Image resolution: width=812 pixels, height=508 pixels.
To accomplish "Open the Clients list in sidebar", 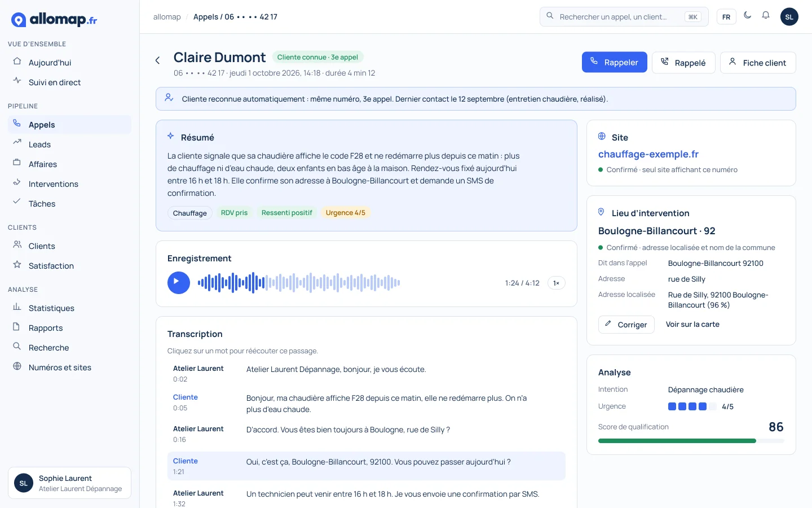I will point(69,246).
